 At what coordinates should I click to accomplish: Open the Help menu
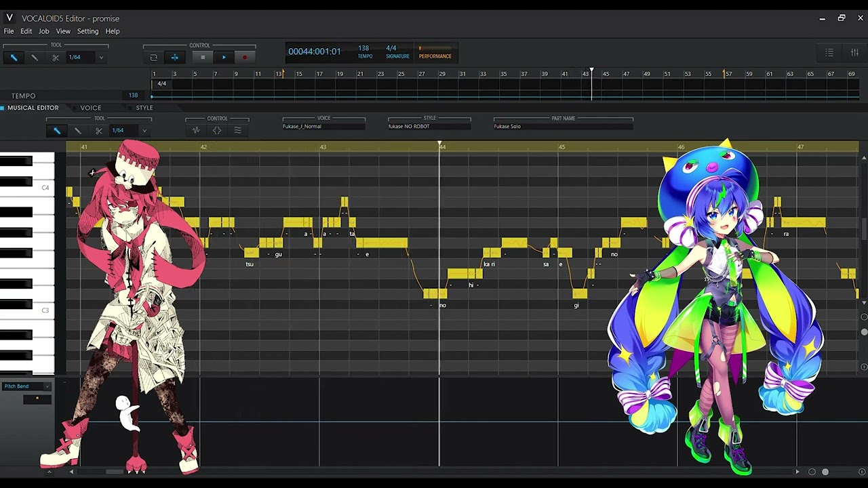tap(113, 31)
